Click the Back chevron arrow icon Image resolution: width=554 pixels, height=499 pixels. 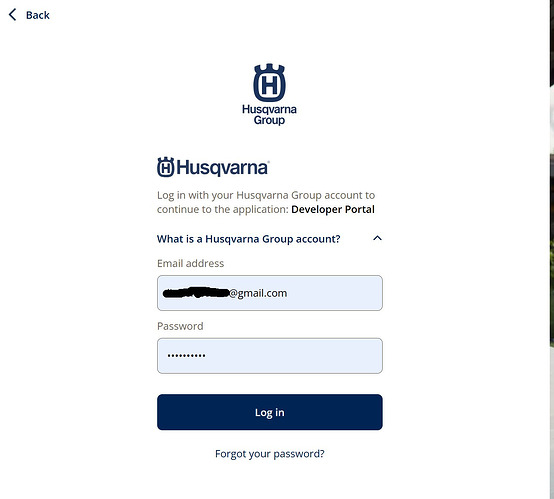point(12,15)
